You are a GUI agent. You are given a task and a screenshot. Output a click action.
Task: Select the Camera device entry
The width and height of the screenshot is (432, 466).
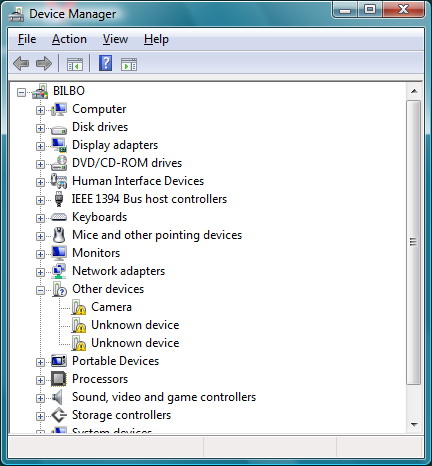pyautogui.click(x=112, y=307)
